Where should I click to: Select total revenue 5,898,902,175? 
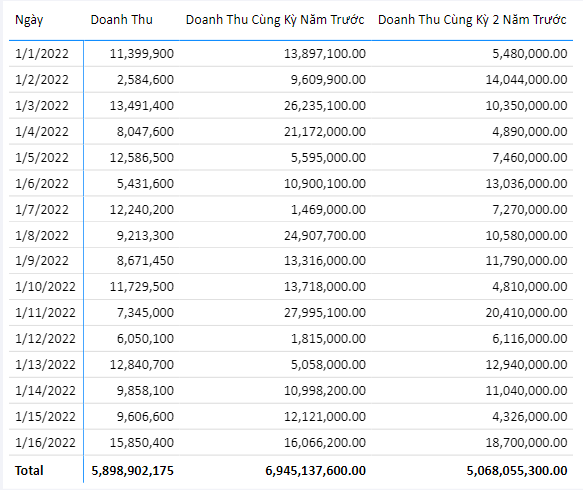(132, 471)
